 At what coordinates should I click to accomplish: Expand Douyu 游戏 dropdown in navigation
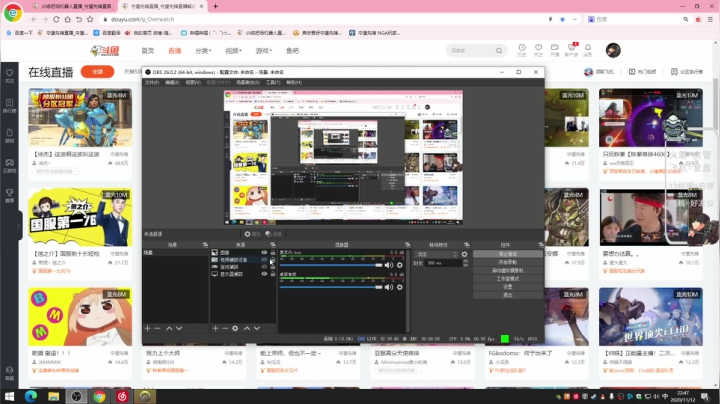tap(264, 50)
